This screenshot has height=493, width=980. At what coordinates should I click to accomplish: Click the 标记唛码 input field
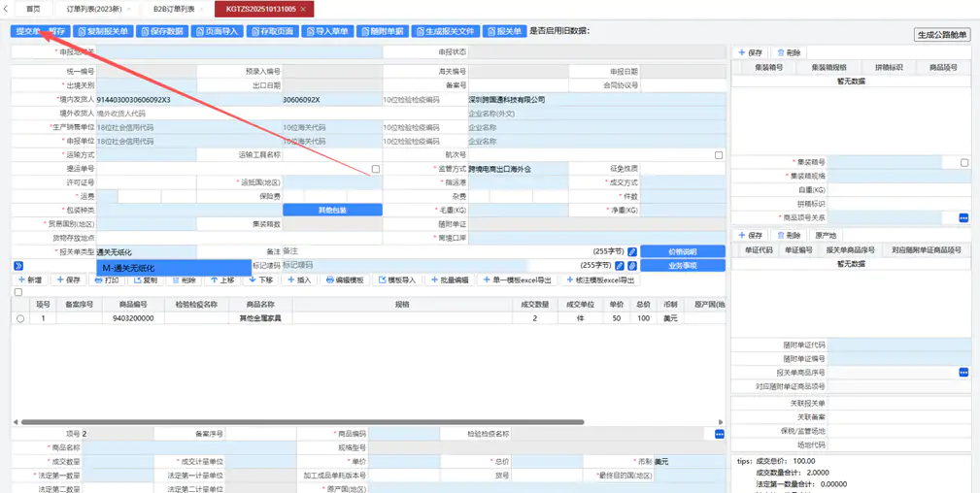tap(404, 266)
